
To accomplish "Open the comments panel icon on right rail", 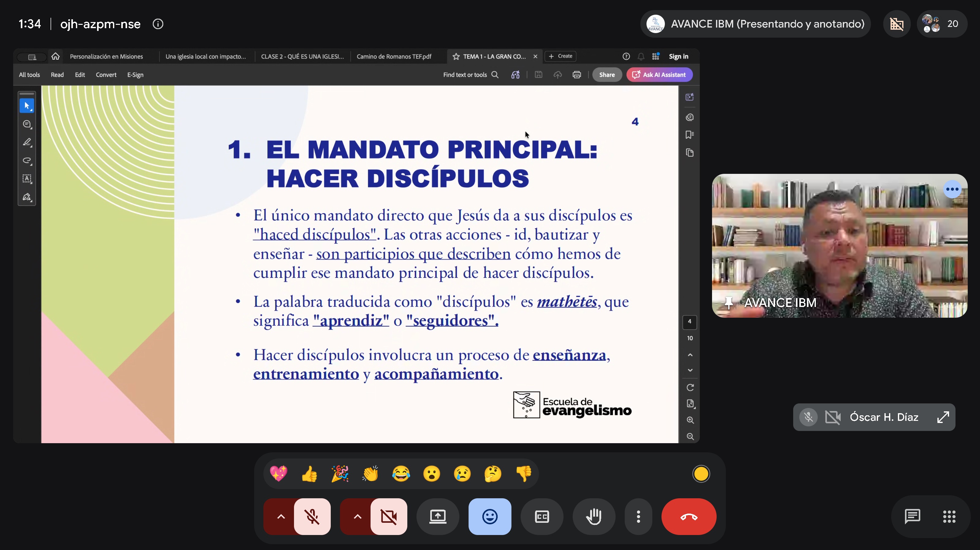I will [689, 117].
